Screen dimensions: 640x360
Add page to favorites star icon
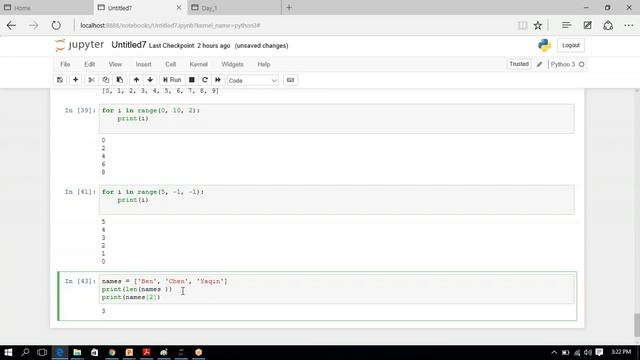pyautogui.click(x=538, y=26)
